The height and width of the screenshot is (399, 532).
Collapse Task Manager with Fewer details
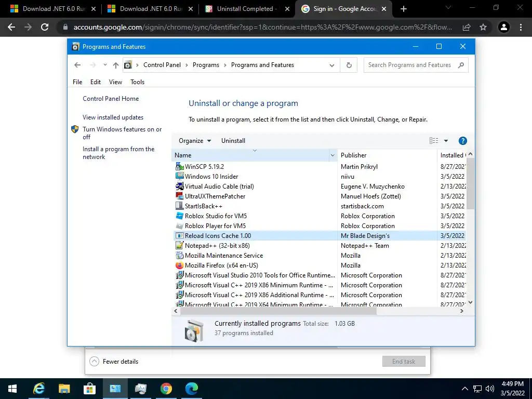114,362
